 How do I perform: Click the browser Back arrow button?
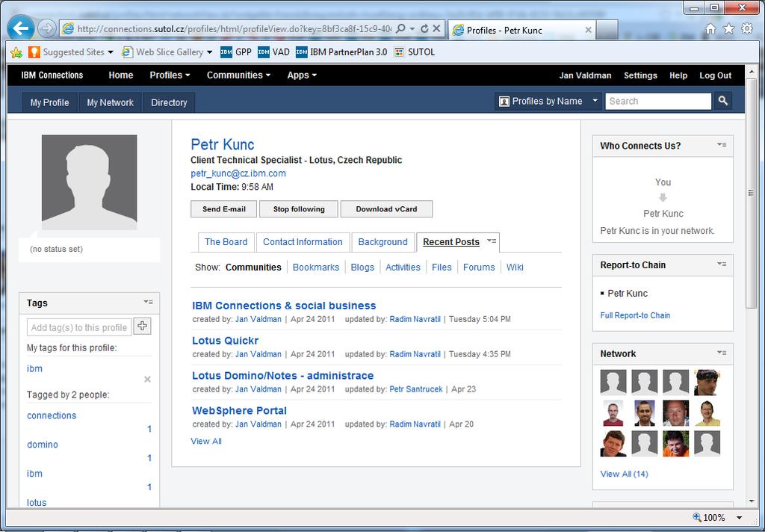(20, 29)
